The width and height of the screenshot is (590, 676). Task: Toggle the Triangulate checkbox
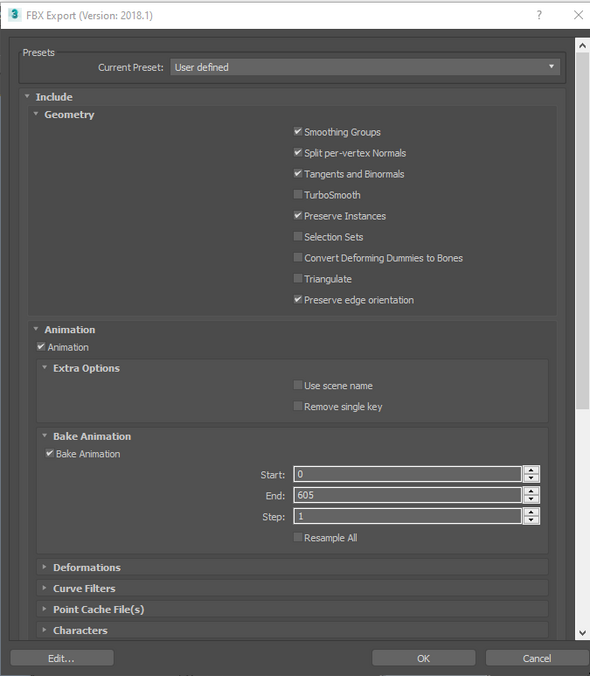298,279
